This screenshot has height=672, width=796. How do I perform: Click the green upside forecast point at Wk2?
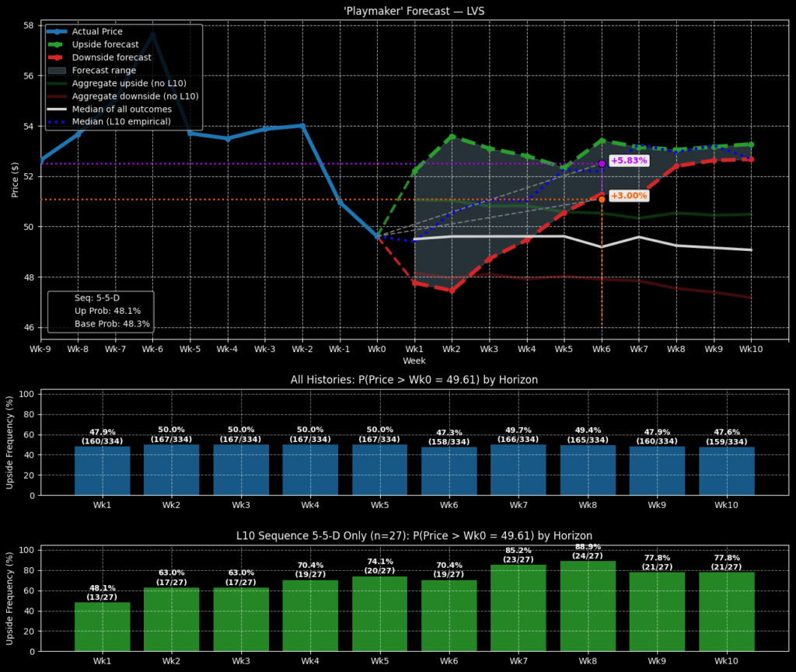tap(452, 137)
